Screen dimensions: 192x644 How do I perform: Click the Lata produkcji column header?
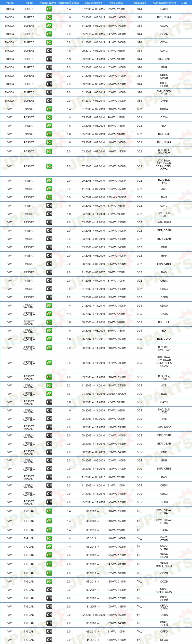tap(93, 3)
